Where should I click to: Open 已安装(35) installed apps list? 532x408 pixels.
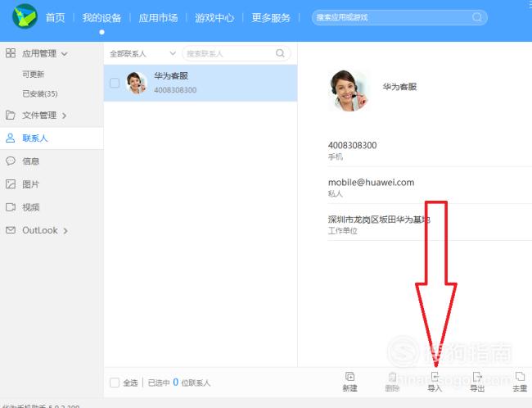tap(40, 93)
